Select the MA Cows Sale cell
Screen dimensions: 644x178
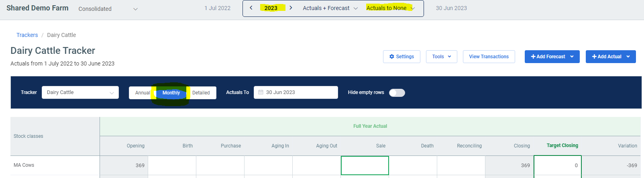coord(365,165)
